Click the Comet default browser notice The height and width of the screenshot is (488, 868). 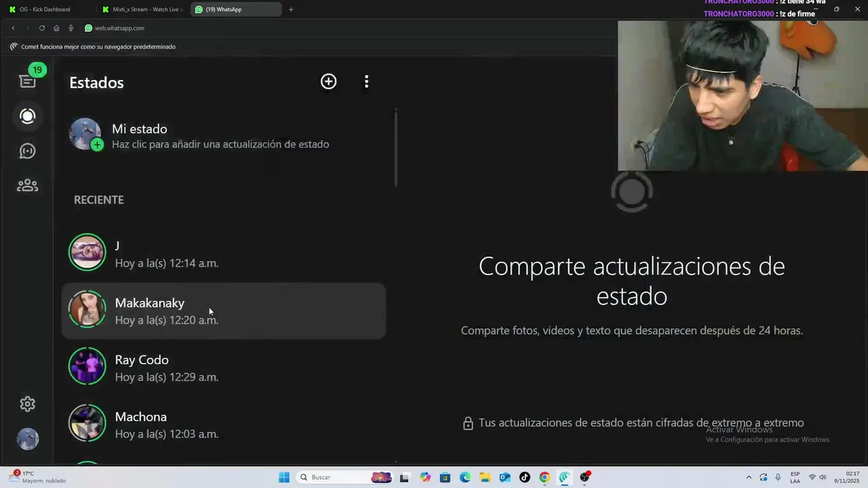click(x=93, y=47)
